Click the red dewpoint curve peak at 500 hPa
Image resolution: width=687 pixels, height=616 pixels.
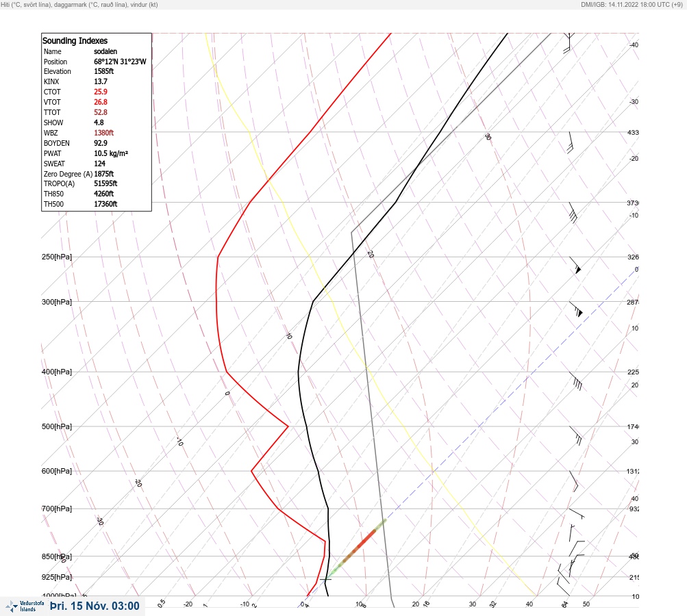287,426
